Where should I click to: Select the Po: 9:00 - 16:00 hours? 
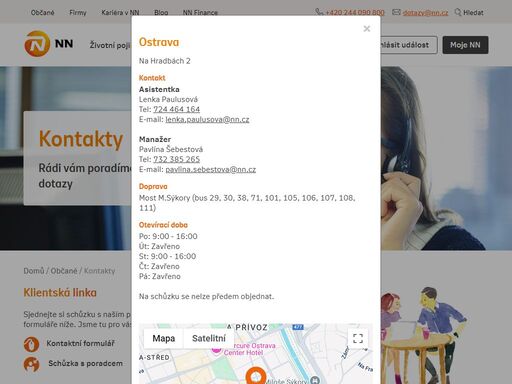(x=168, y=236)
